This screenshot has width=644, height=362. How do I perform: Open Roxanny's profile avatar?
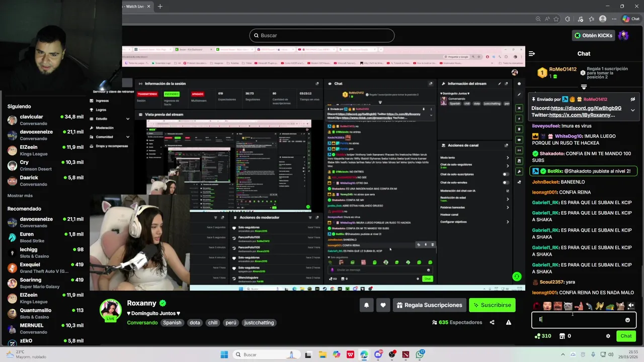point(111,310)
